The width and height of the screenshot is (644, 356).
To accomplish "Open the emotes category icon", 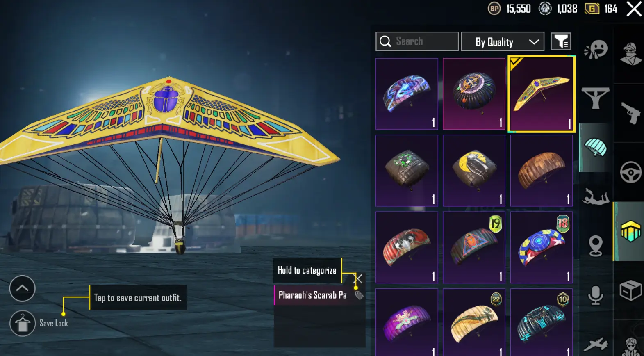I will (596, 50).
